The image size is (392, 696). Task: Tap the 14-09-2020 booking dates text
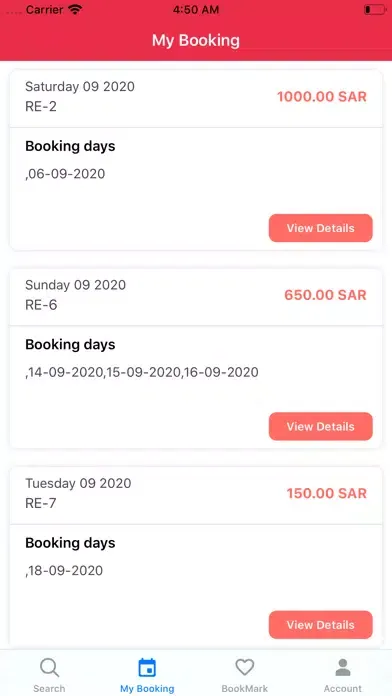[142, 372]
